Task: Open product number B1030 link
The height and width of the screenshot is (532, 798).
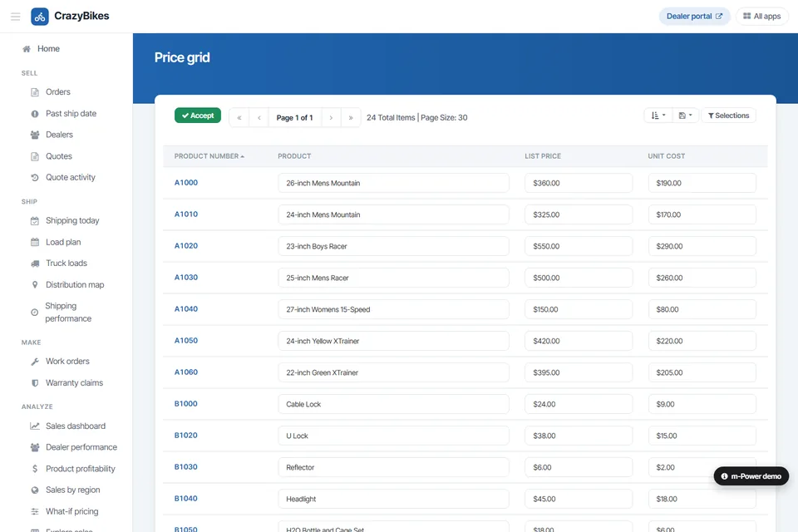Action: point(185,467)
